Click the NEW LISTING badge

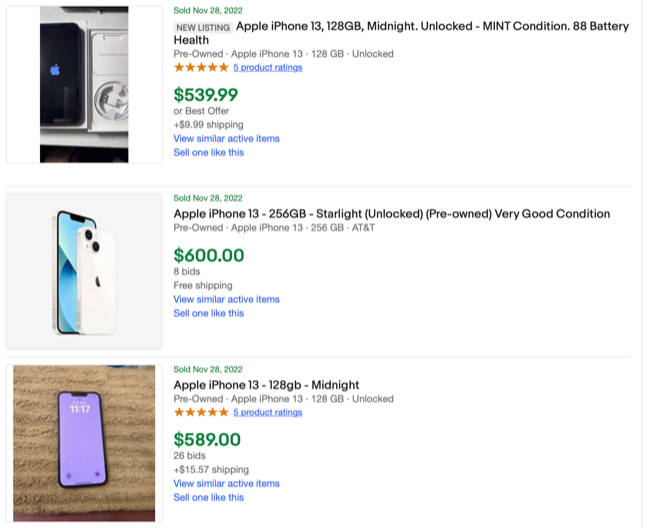tap(202, 28)
